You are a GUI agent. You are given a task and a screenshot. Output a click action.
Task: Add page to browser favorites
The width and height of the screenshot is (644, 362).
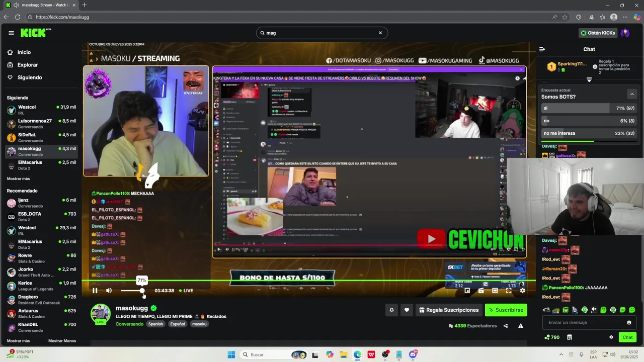[x=565, y=17]
